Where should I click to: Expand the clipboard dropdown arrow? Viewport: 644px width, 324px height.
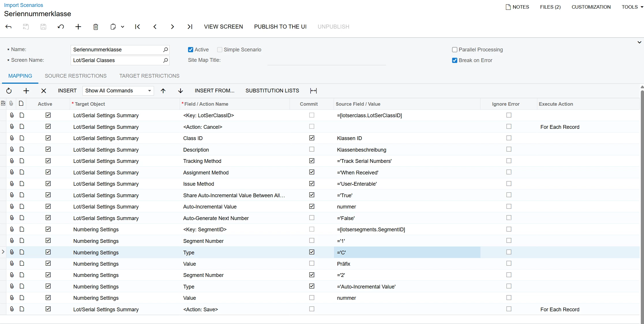(123, 27)
